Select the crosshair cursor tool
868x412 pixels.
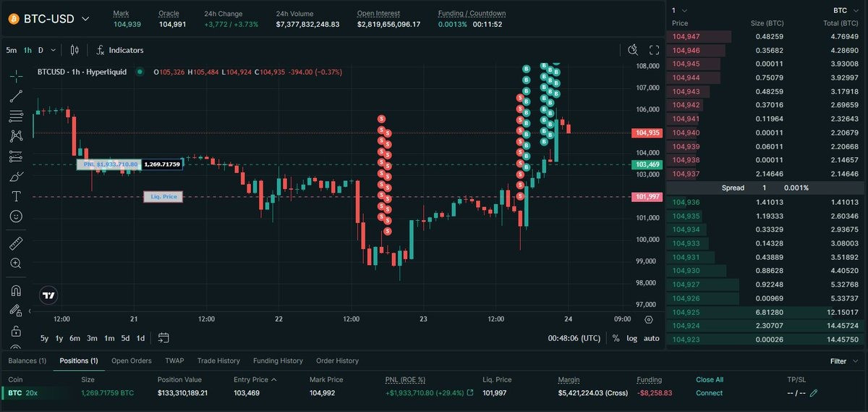pos(16,76)
